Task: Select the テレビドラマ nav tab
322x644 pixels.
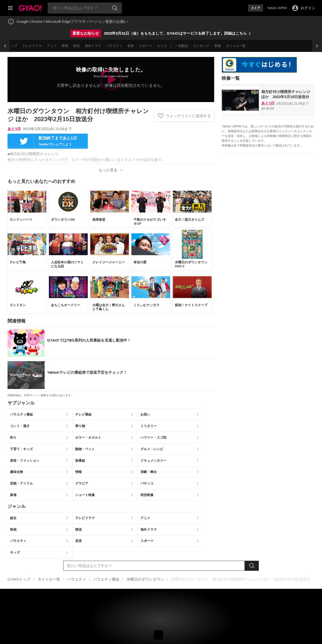Action: tap(32, 46)
